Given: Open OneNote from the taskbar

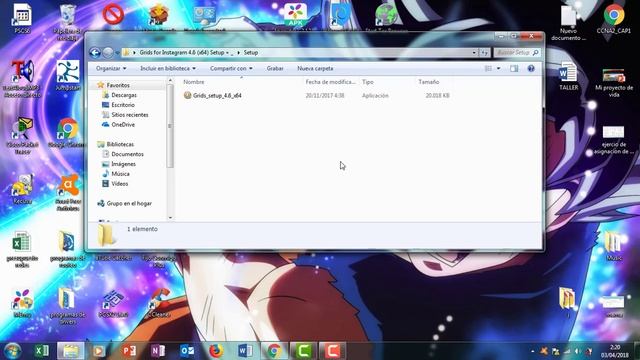Looking at the screenshot, I should point(158,351).
